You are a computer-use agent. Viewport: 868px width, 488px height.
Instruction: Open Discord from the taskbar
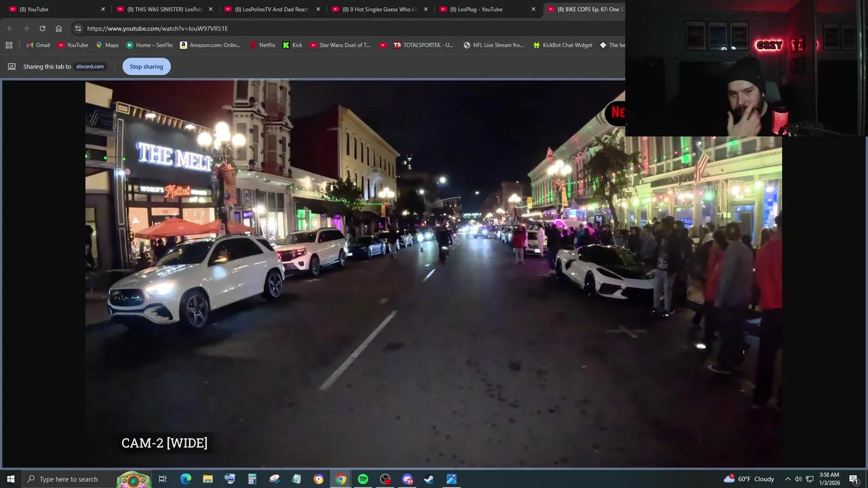pos(407,479)
